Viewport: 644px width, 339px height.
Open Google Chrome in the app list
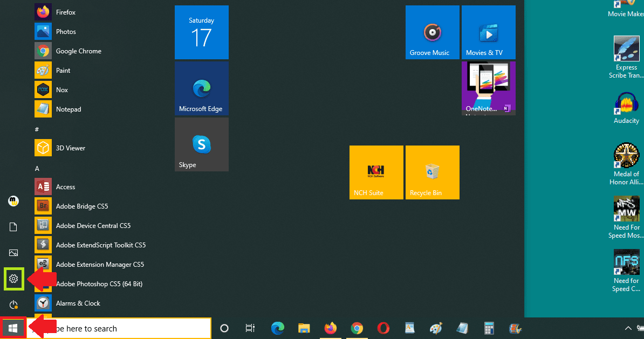click(68, 51)
